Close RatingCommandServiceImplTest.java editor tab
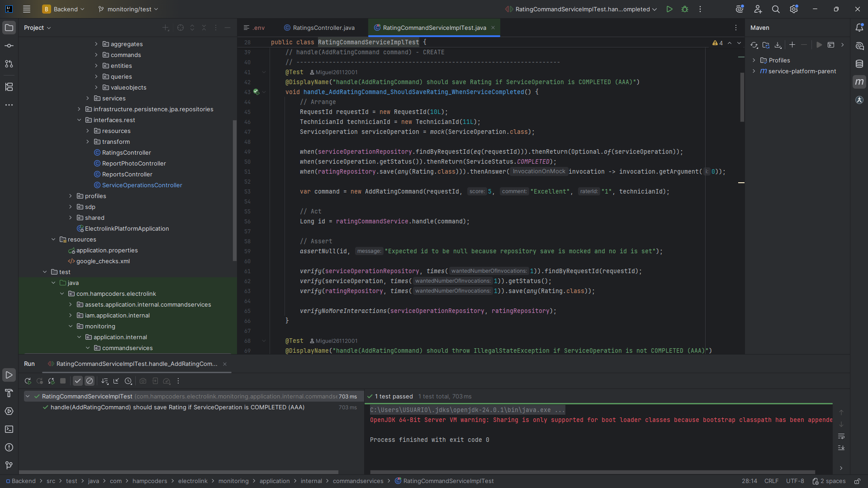The height and width of the screenshot is (488, 868). click(x=493, y=28)
